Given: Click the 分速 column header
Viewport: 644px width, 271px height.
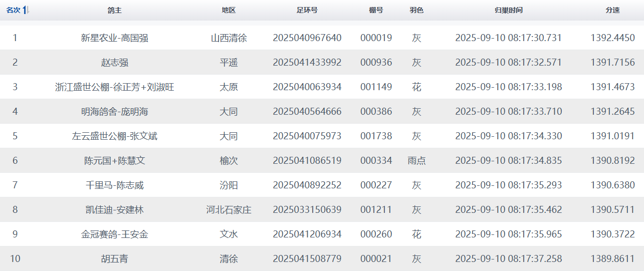Looking at the screenshot, I should [612, 11].
